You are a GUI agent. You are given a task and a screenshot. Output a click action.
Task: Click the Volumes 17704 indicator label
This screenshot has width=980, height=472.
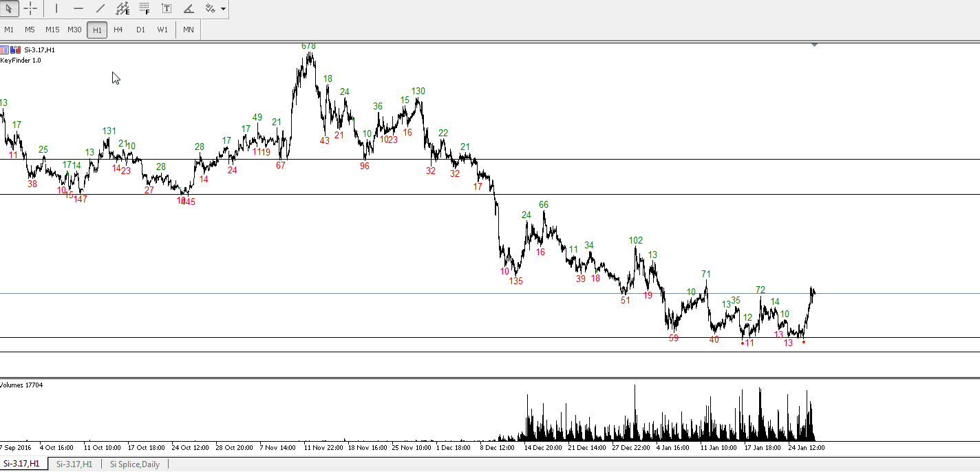(21, 385)
